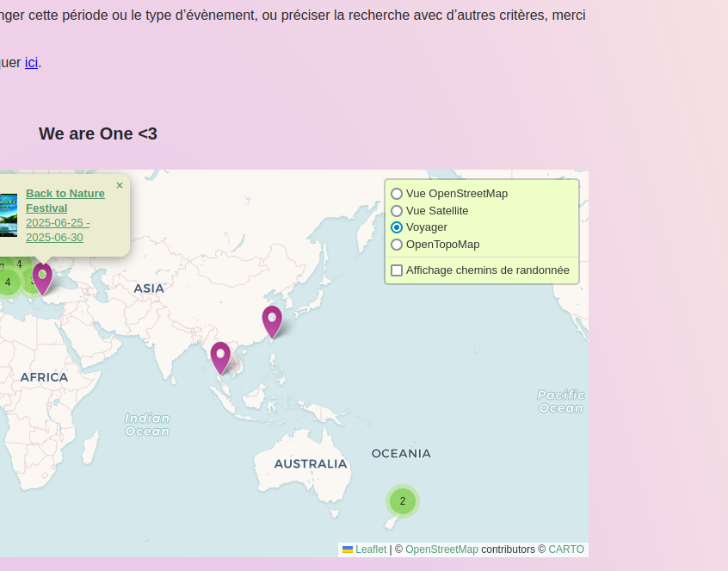This screenshot has width=728, height=571.
Task: Click the 'We are One <3' heading
Action: pyautogui.click(x=98, y=133)
